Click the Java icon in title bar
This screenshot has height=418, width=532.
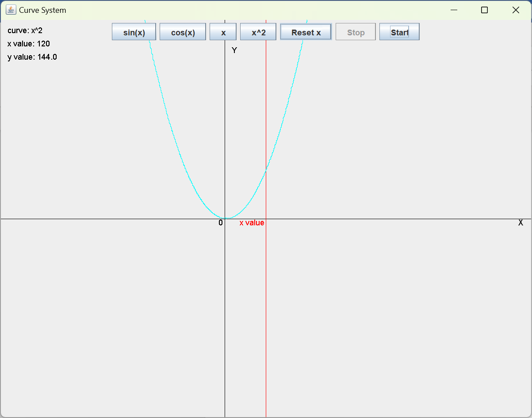pos(11,10)
